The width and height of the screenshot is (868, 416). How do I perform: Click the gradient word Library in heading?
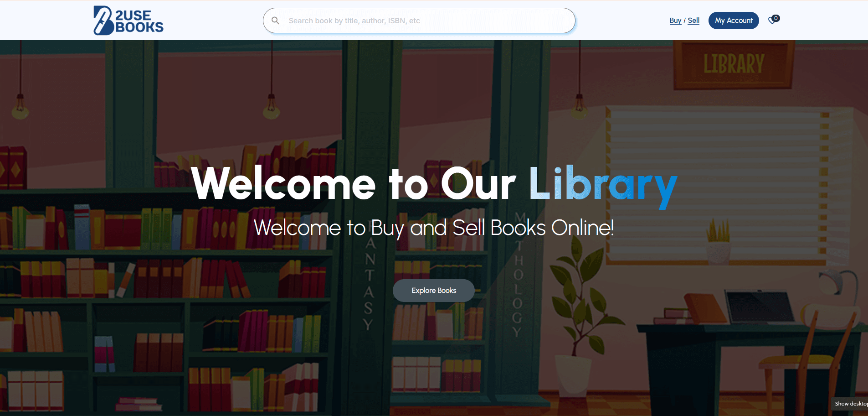[x=603, y=185]
